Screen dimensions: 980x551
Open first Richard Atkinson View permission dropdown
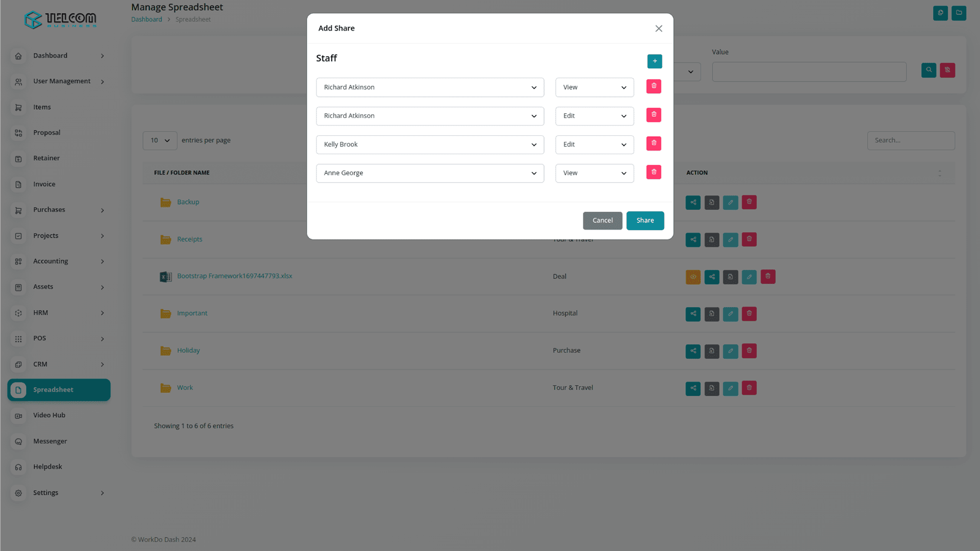594,87
